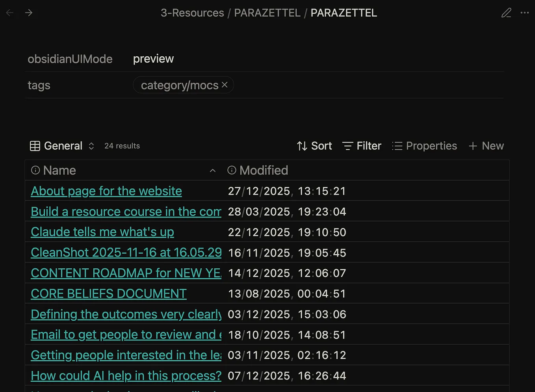This screenshot has width=535, height=392.
Task: Toggle the Name column sort chevron
Action: pos(213,171)
